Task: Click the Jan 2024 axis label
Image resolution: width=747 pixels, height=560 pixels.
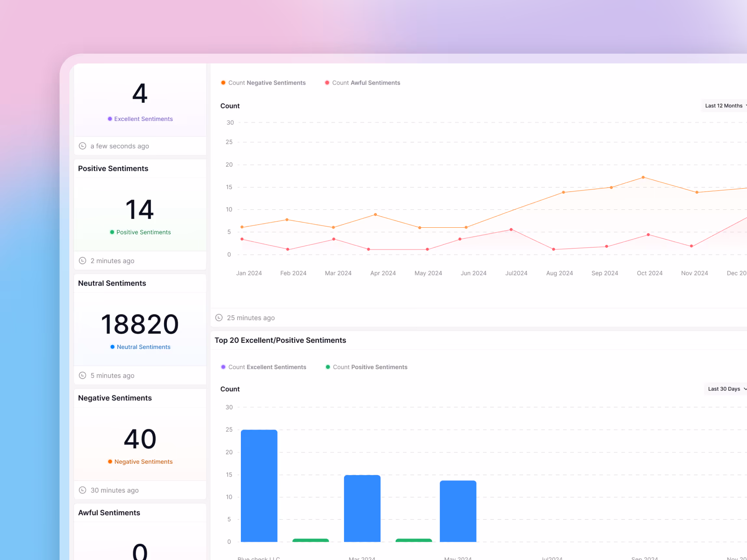Action: pos(249,273)
